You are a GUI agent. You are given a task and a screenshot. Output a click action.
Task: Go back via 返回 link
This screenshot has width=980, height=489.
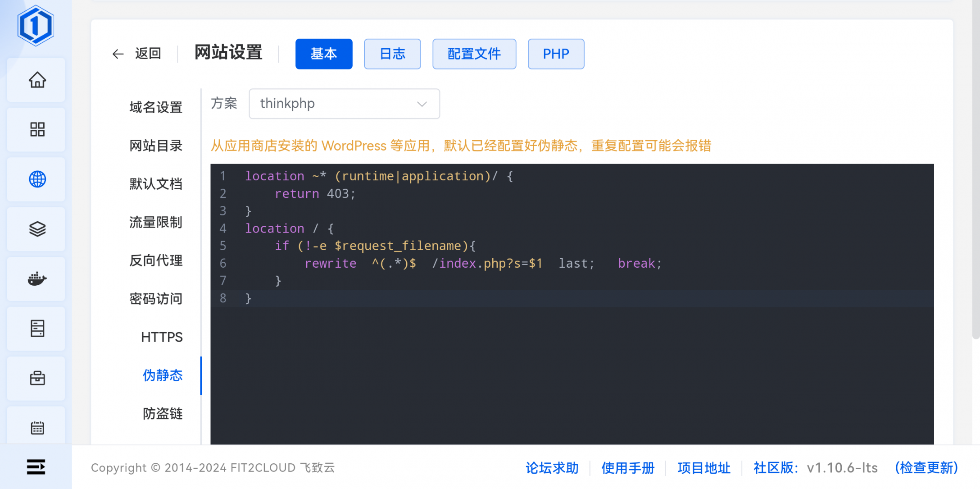148,54
